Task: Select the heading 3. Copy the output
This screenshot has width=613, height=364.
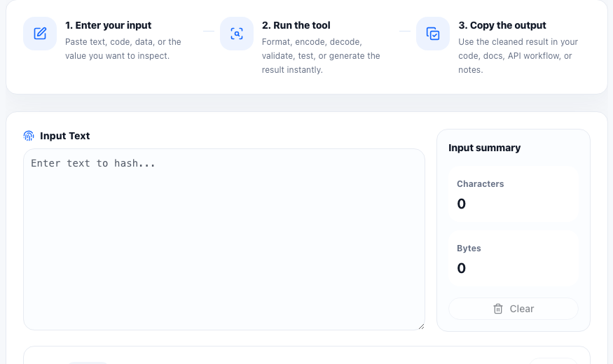Action: (x=502, y=25)
